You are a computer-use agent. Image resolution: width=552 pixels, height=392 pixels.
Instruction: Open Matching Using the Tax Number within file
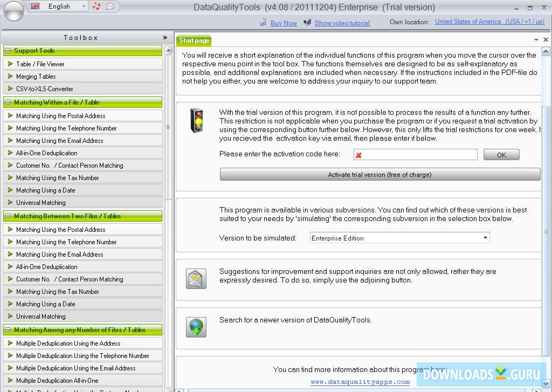coord(82,178)
